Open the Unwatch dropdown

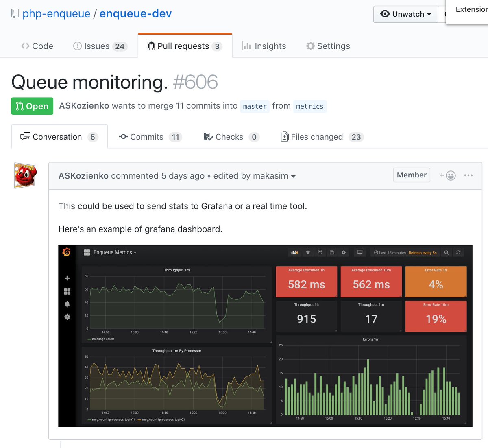point(405,14)
